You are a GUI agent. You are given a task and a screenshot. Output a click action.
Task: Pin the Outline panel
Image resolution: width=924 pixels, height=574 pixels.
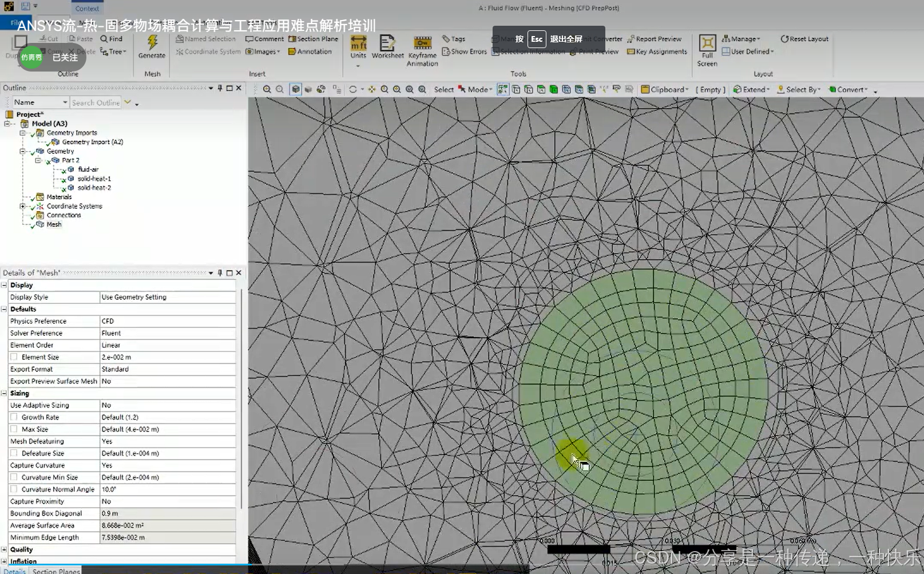(x=220, y=88)
